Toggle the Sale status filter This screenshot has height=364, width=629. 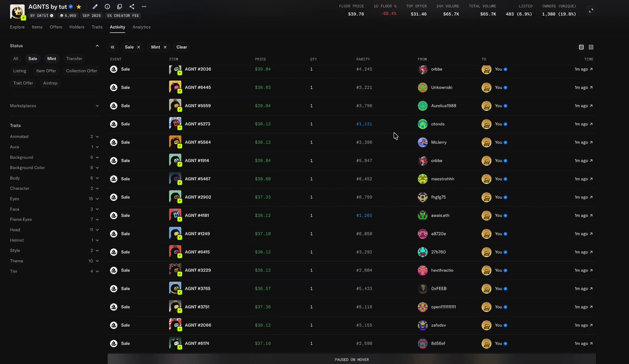(x=32, y=59)
